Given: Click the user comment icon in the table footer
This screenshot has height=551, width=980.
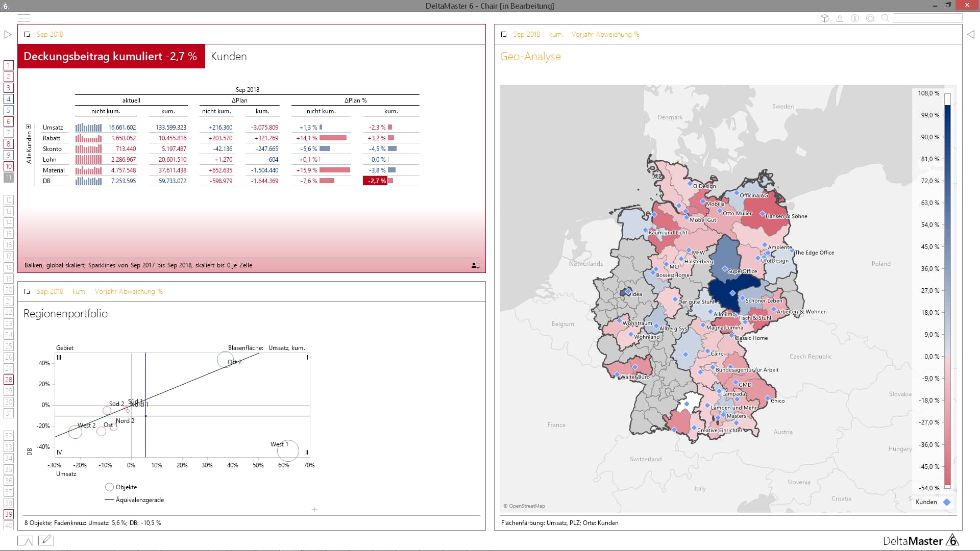Looking at the screenshot, I should click(x=475, y=265).
